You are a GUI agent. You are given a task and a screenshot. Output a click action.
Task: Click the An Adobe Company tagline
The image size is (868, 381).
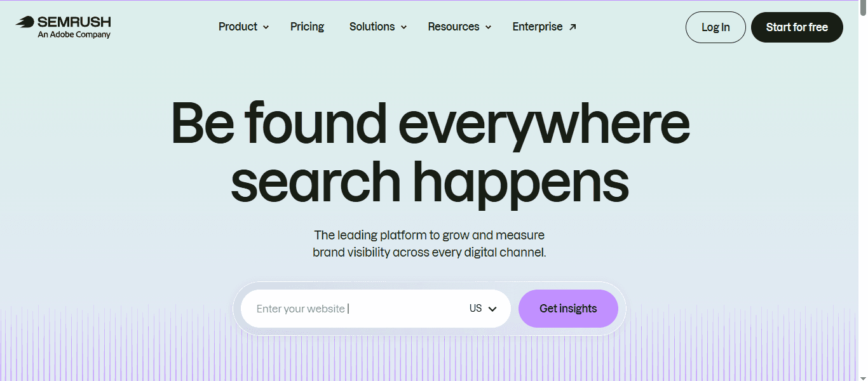click(x=74, y=35)
